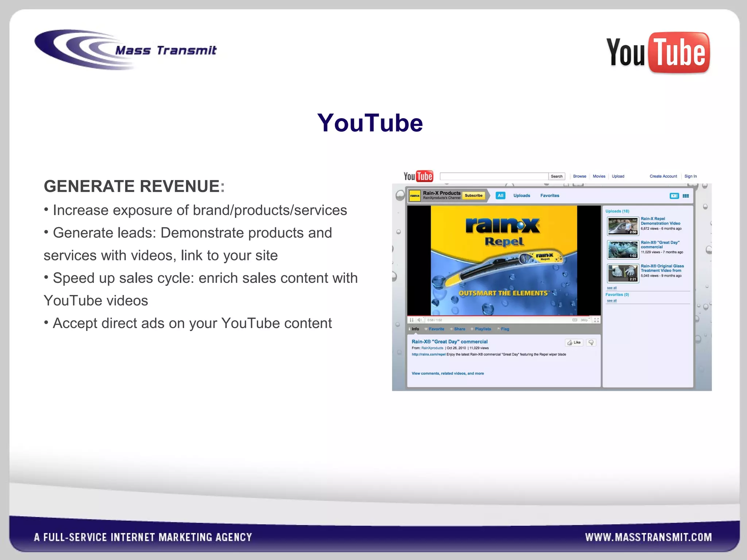Click the RainXproducts uploader link
Viewport: 747px width, 560px height.
[432, 348]
